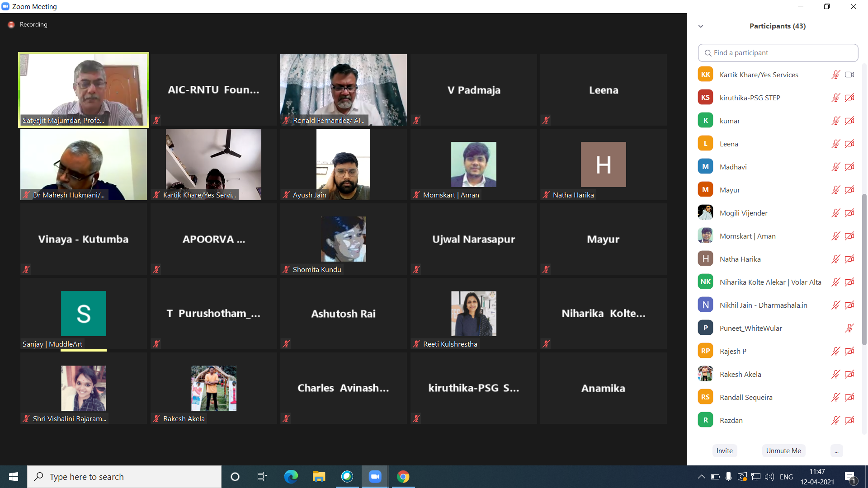
Task: Toggle muted mic for Madhavi in list
Action: (835, 167)
